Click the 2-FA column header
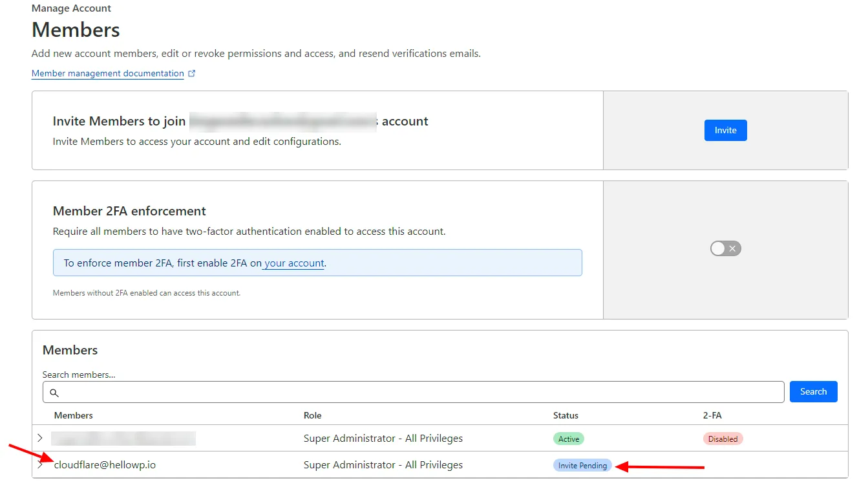Viewport: 868px width, 500px height. point(712,415)
